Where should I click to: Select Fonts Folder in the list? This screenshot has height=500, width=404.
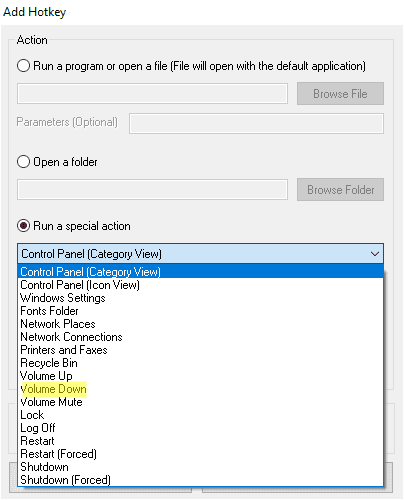click(200, 311)
